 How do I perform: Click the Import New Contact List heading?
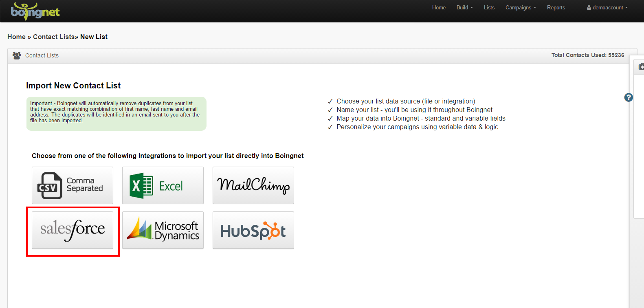73,86
